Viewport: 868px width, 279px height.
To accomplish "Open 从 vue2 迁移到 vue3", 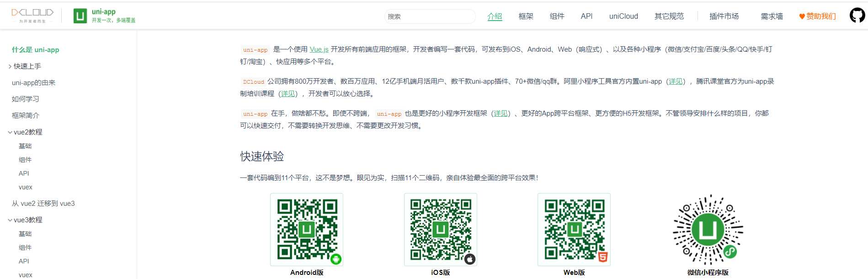I will click(x=43, y=204).
